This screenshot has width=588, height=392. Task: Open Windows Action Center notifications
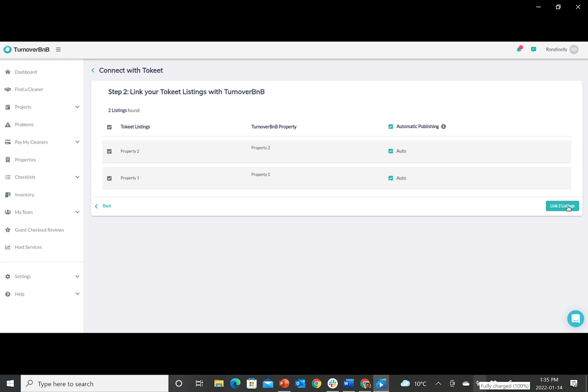point(574,384)
